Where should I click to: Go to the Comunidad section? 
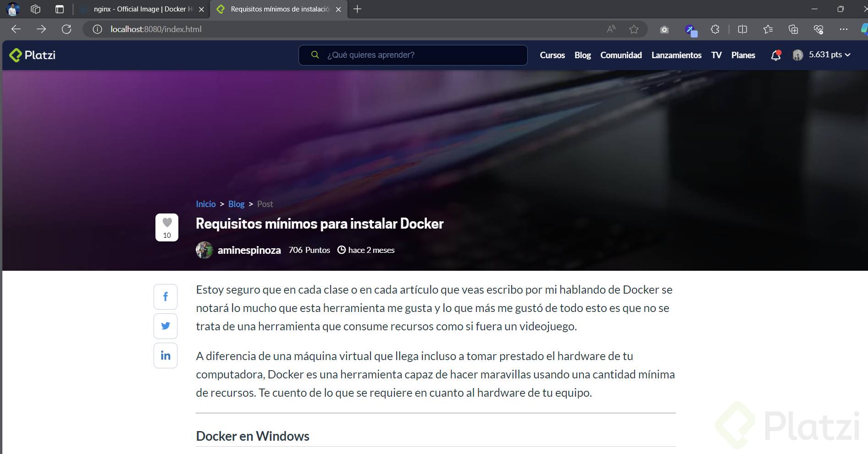(621, 55)
